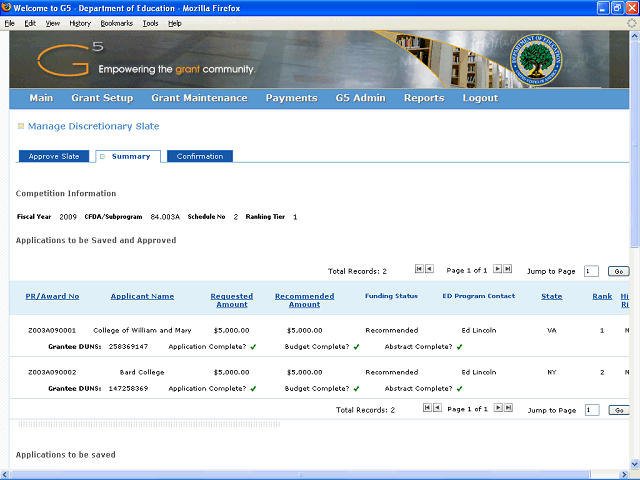The width and height of the screenshot is (640, 480).
Task: Click previous-page icon in top pagination
Action: (x=429, y=270)
